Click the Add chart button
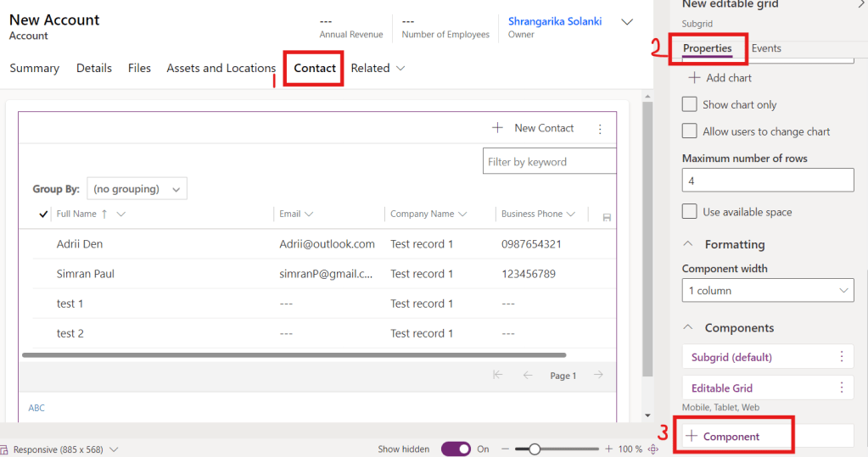 tap(720, 78)
